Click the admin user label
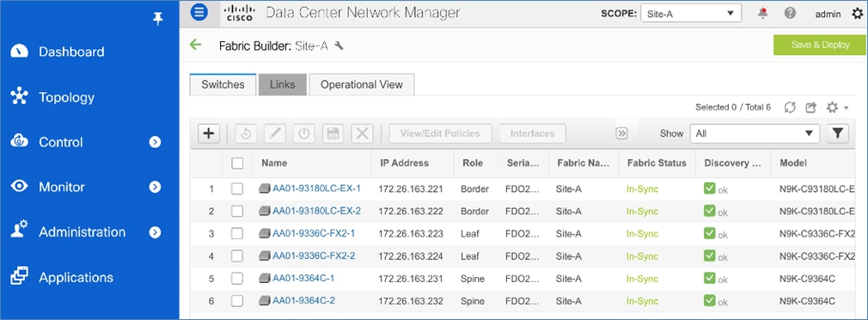Viewport: 868px width, 320px height. pyautogui.click(x=828, y=14)
